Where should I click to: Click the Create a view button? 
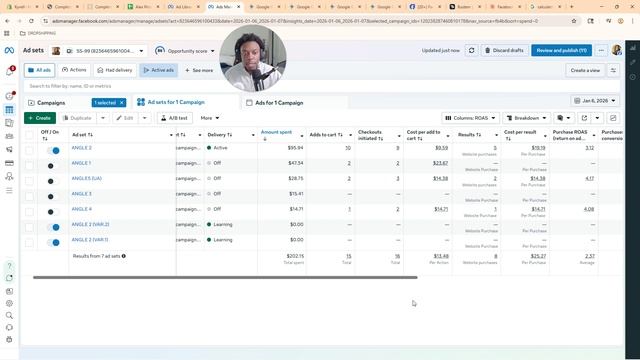[585, 70]
